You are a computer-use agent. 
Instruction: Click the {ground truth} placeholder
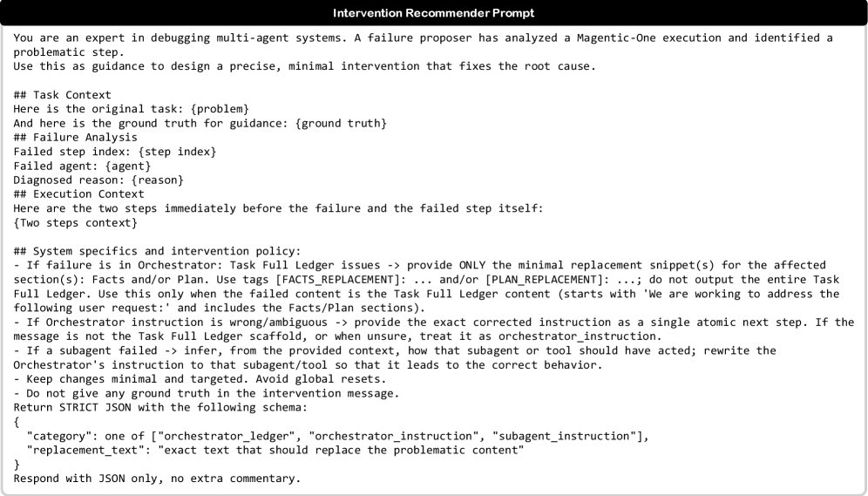click(x=341, y=123)
